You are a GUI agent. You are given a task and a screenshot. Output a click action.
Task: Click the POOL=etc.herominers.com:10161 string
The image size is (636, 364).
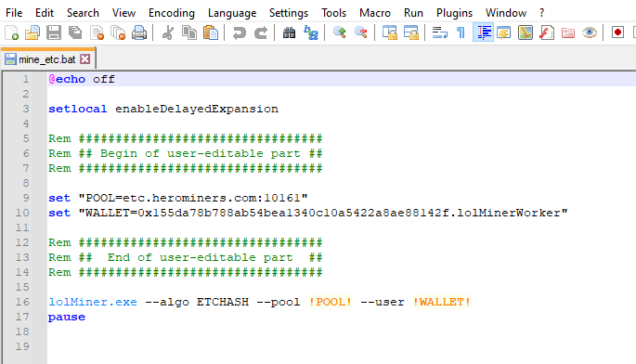(193, 198)
